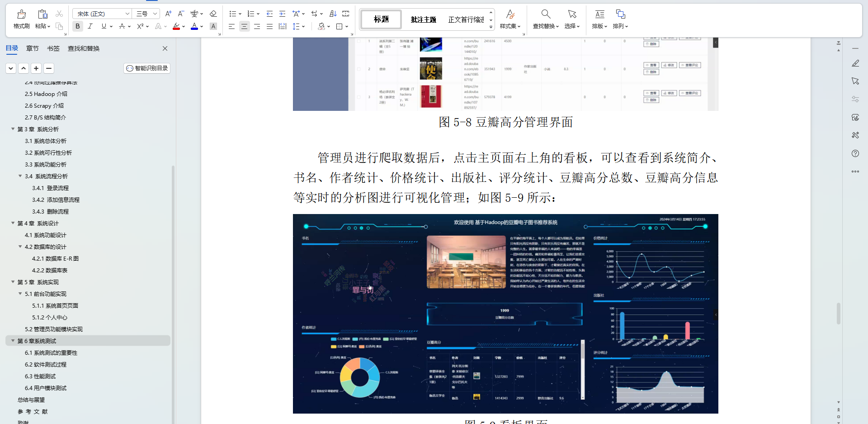This screenshot has height=424, width=868.
Task: Click the 图5-9 dashboard screenshot image
Action: 505,314
